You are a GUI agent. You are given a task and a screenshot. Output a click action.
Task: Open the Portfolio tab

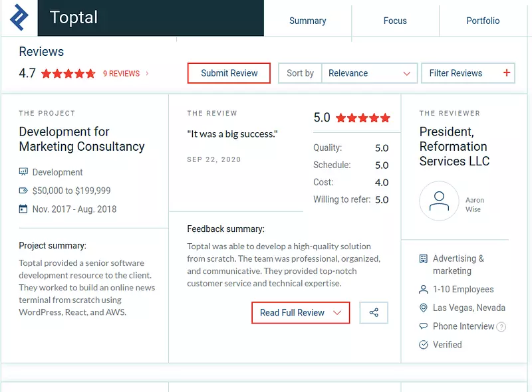[483, 21]
